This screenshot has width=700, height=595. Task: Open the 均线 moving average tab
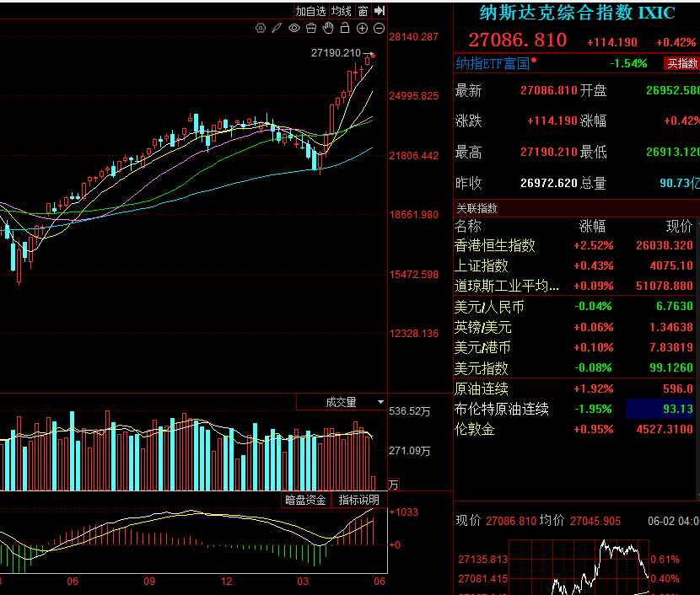coord(342,11)
